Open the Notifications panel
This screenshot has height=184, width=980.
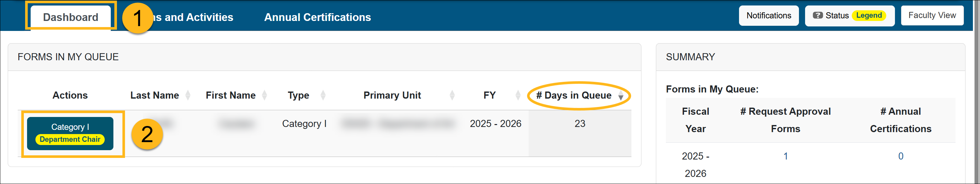click(x=768, y=15)
